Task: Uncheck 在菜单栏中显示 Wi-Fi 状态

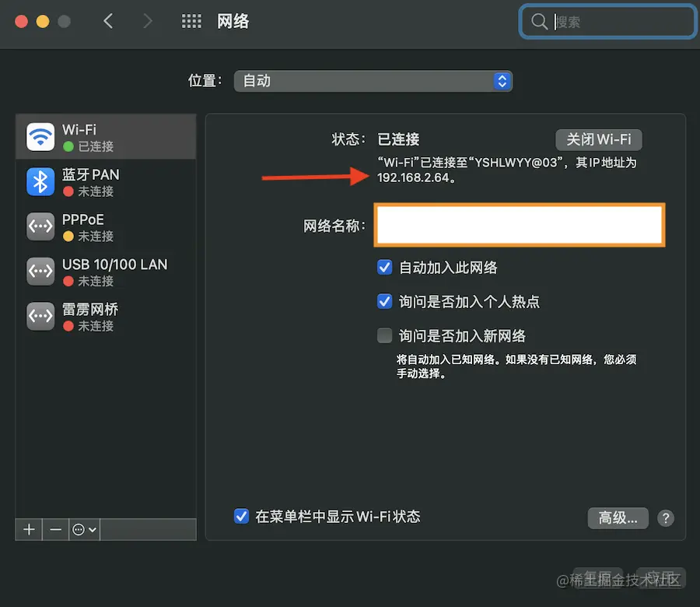Action: tap(241, 516)
